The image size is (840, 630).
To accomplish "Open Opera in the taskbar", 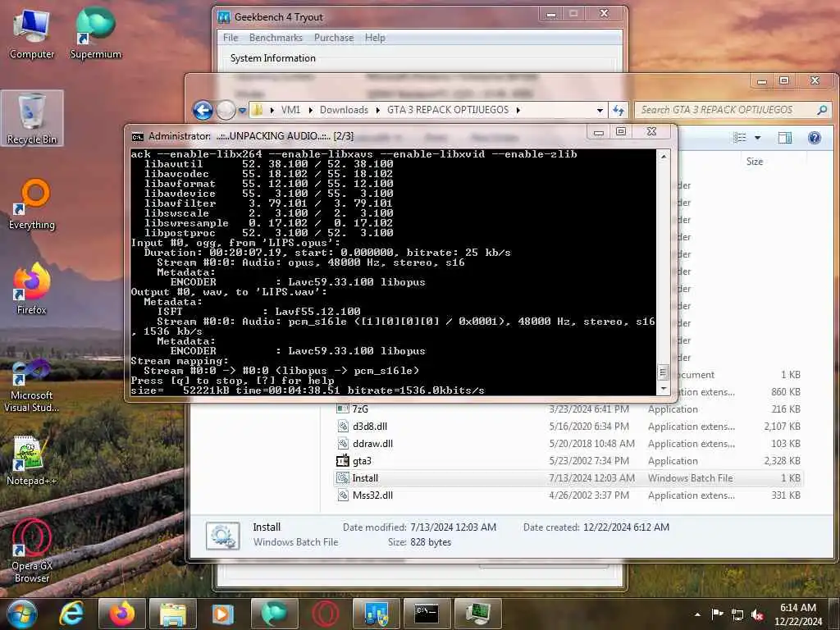I will click(x=326, y=614).
